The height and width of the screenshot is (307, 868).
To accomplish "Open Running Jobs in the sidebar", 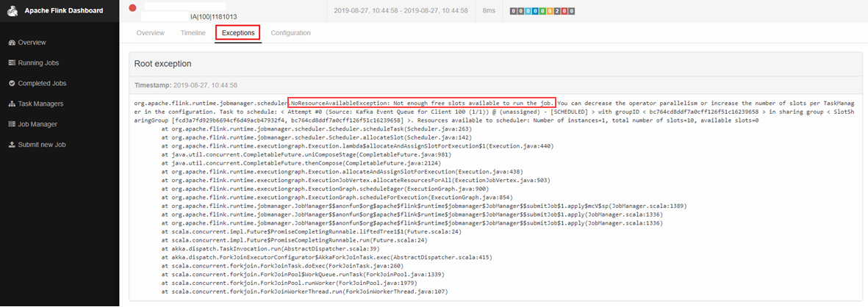I will 38,63.
